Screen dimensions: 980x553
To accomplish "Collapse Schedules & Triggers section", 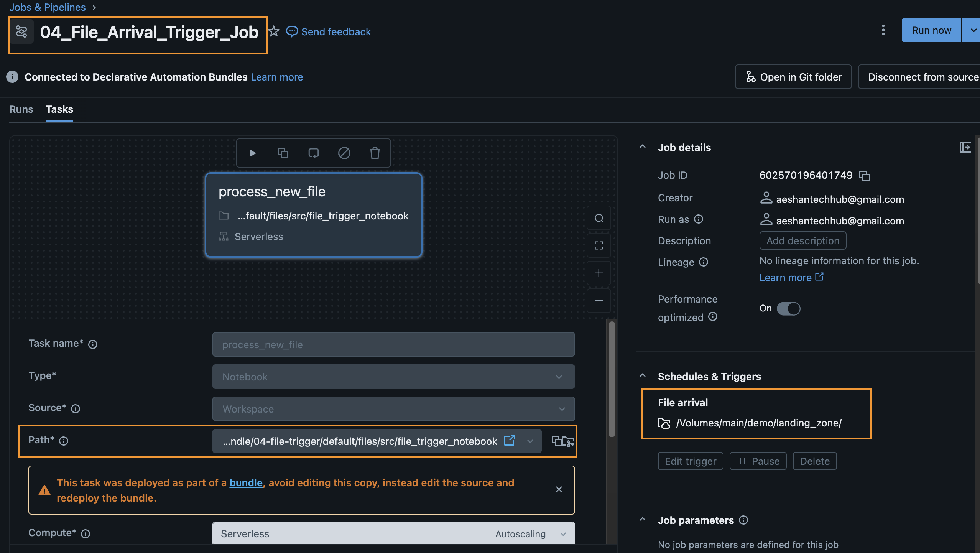I will 643,376.
